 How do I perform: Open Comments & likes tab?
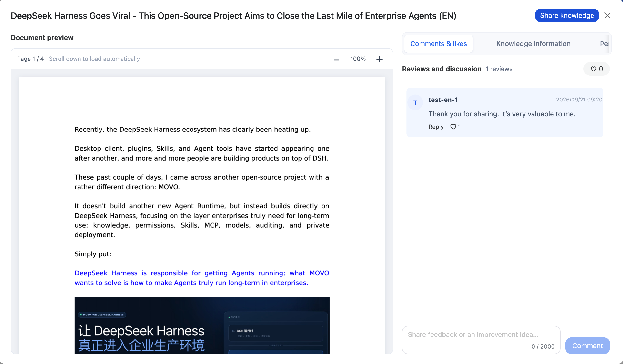click(x=438, y=44)
